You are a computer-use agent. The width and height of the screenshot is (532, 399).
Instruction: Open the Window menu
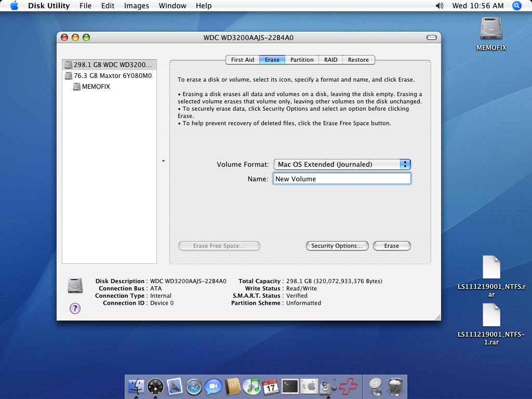tap(172, 6)
